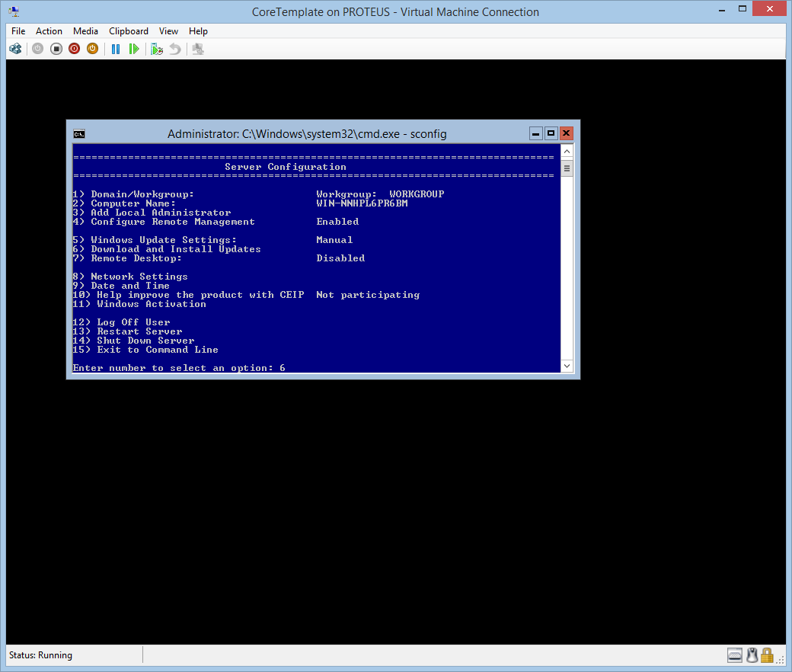Open the View menu
The width and height of the screenshot is (792, 672).
click(x=168, y=31)
